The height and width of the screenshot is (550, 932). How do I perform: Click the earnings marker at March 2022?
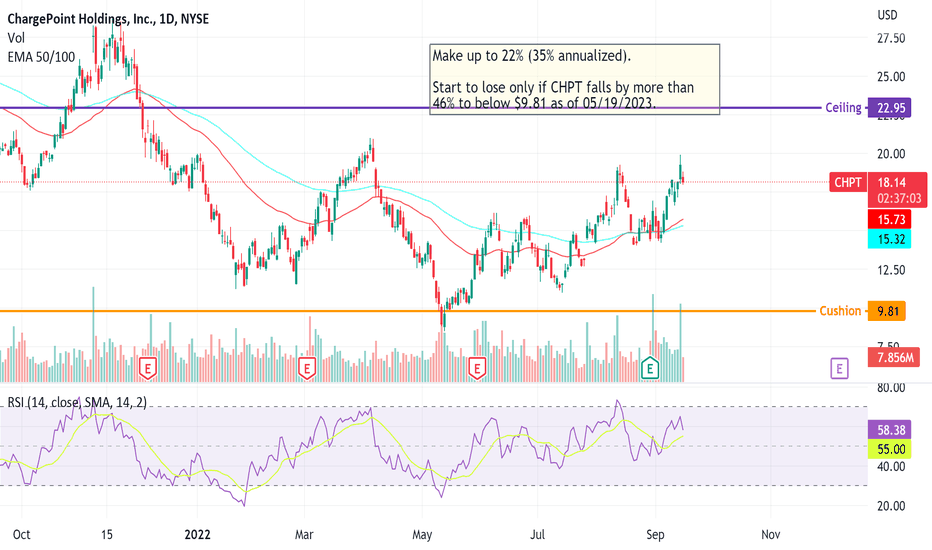[307, 368]
